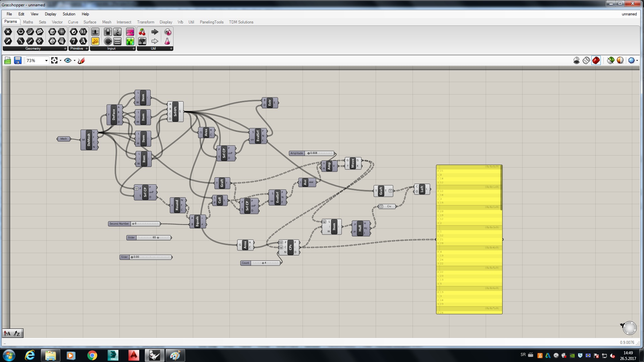Open the Help menu

pos(85,14)
